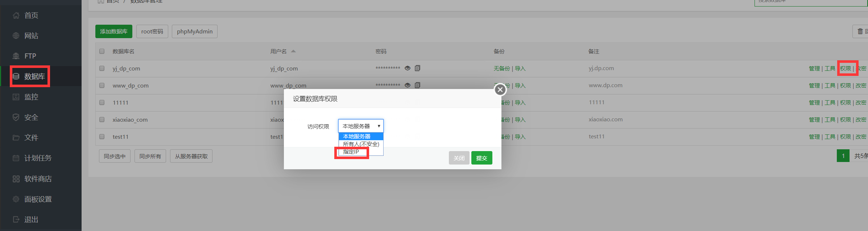868x231 pixels.
Task: Click 导入 for the www_dp_com row
Action: [520, 85]
